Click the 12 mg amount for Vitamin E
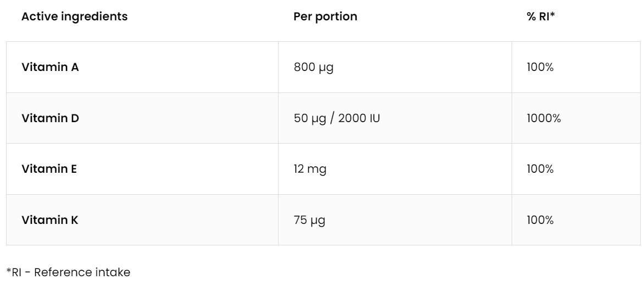 [310, 169]
